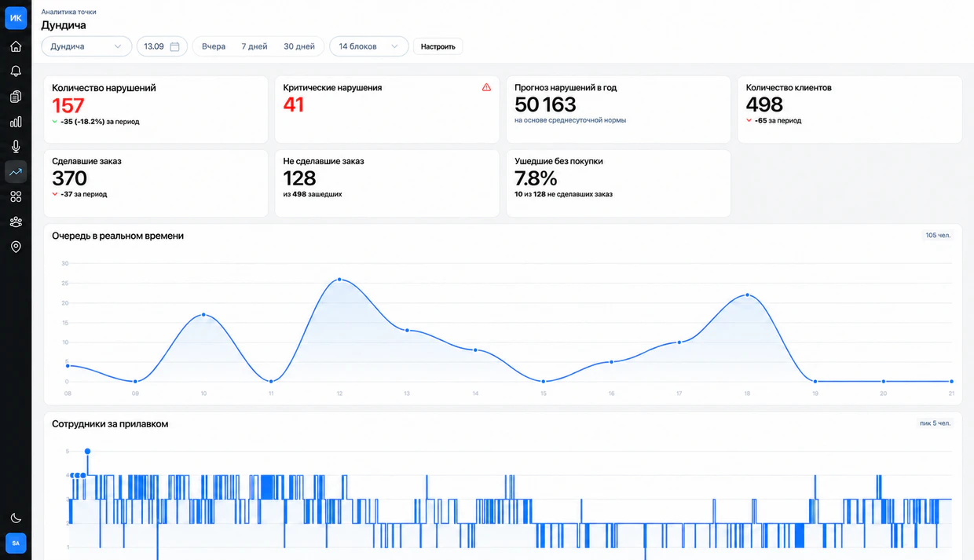The height and width of the screenshot is (560, 974).
Task: Click the queue chart point at hour 10
Action: point(203,314)
